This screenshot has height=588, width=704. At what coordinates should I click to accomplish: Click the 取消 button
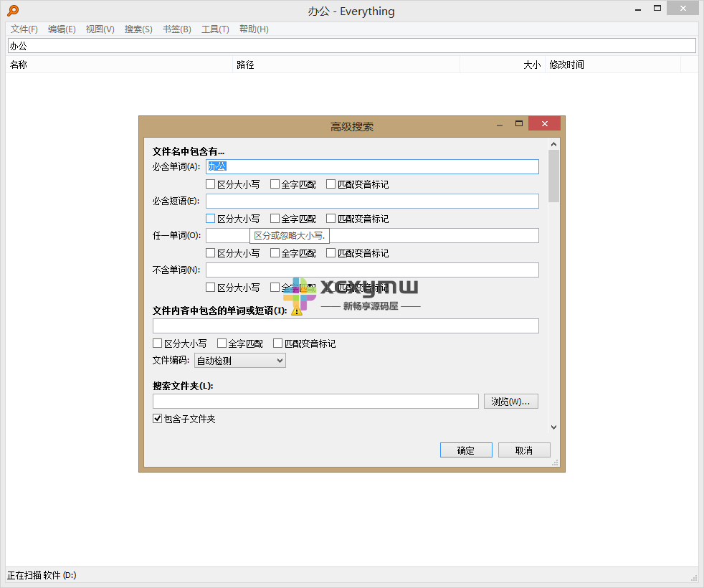pos(524,450)
